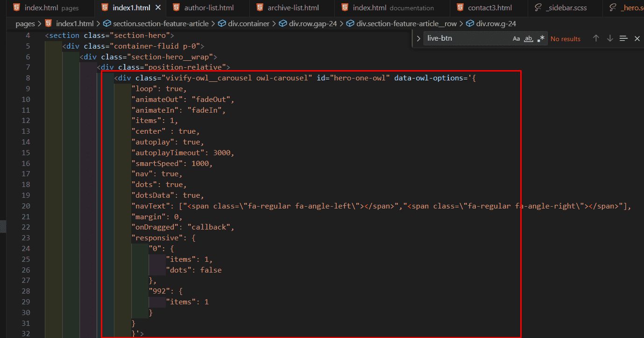The width and height of the screenshot is (644, 338).
Task: Close the find widget
Action: [x=637, y=38]
